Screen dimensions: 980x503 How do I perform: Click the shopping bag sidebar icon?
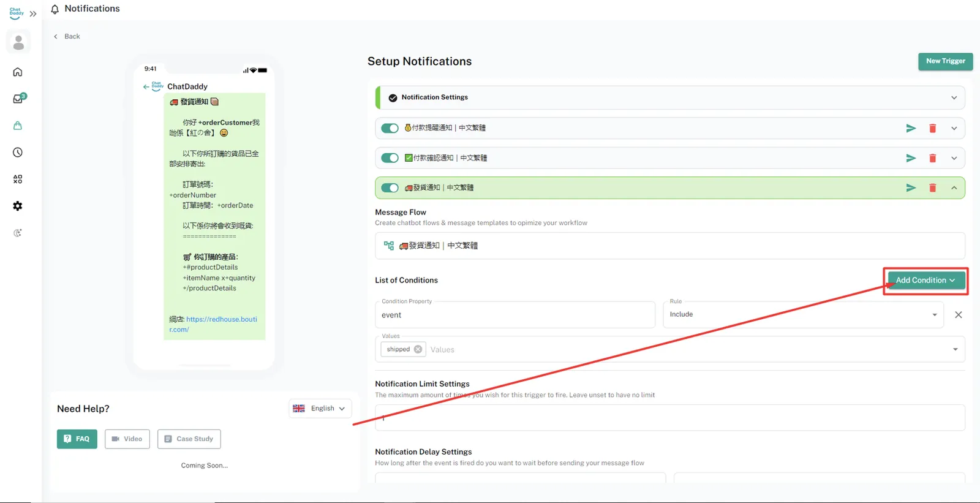(18, 126)
